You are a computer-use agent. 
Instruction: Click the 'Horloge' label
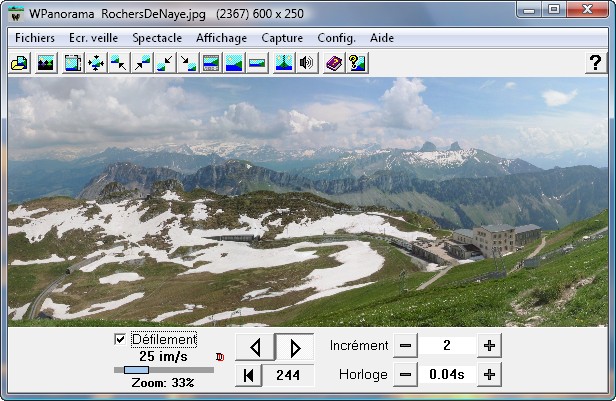tap(363, 375)
